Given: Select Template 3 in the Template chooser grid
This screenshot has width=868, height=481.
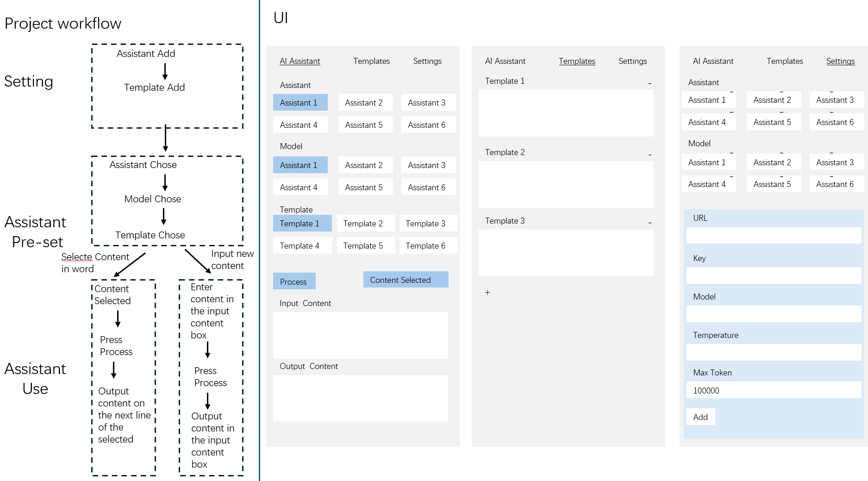Looking at the screenshot, I should tap(429, 223).
